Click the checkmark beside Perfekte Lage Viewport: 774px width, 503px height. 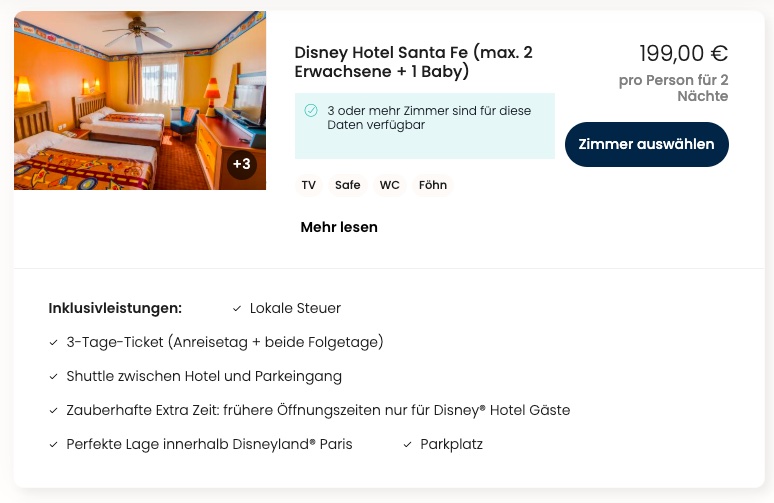coord(53,445)
